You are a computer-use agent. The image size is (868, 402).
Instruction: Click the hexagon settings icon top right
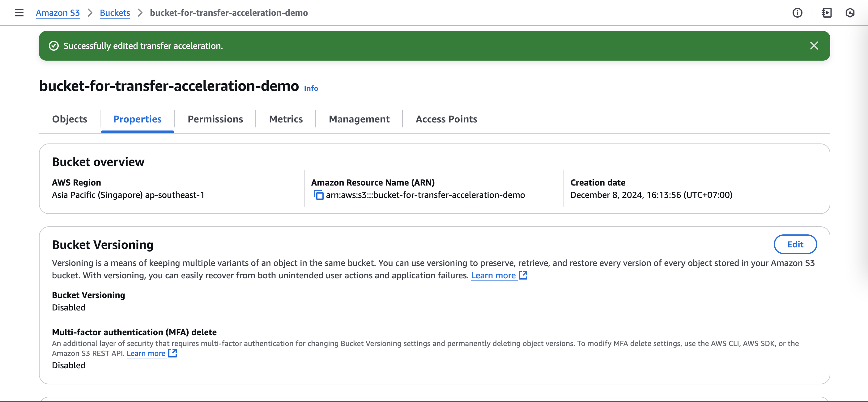coord(850,13)
